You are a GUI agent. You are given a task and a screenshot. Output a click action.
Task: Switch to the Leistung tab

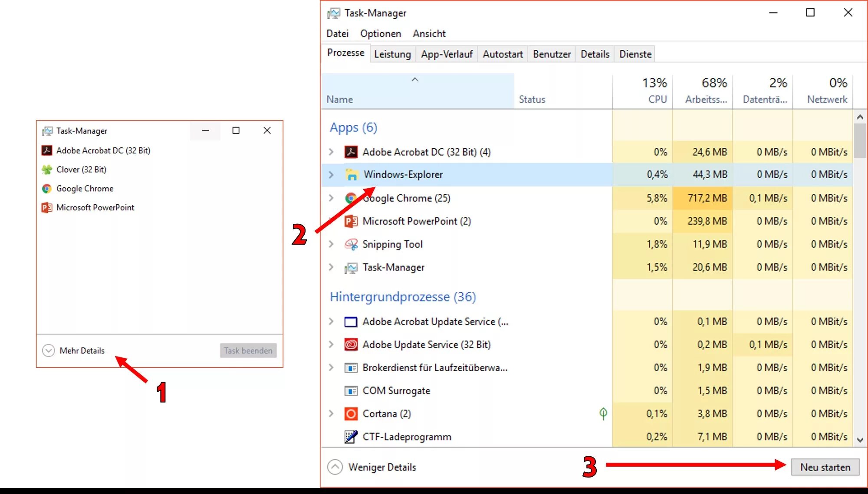click(392, 54)
